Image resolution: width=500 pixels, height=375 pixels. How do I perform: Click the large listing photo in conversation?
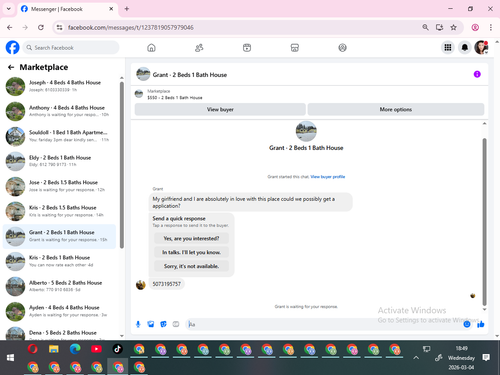[x=306, y=131]
